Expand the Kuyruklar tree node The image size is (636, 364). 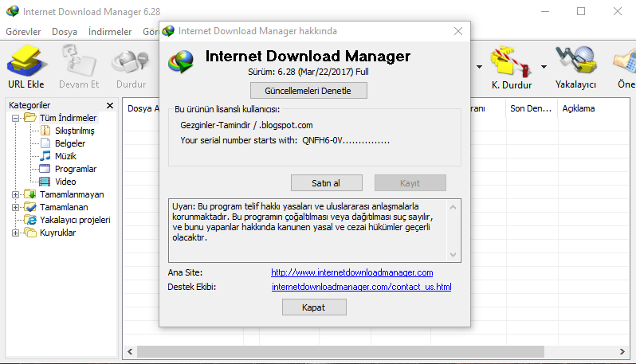pyautogui.click(x=15, y=233)
